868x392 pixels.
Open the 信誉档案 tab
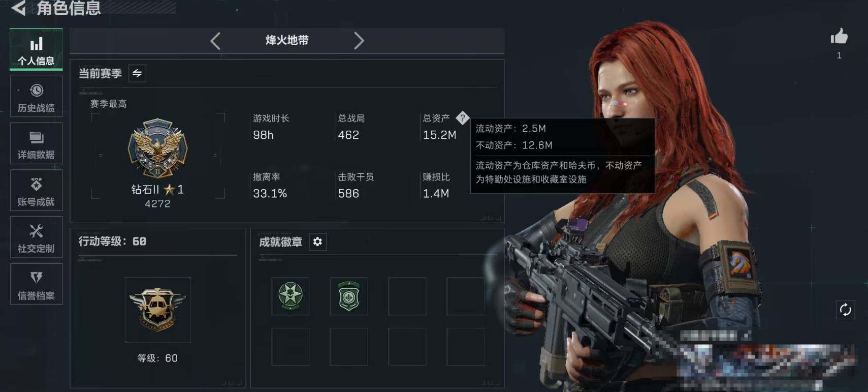click(36, 284)
